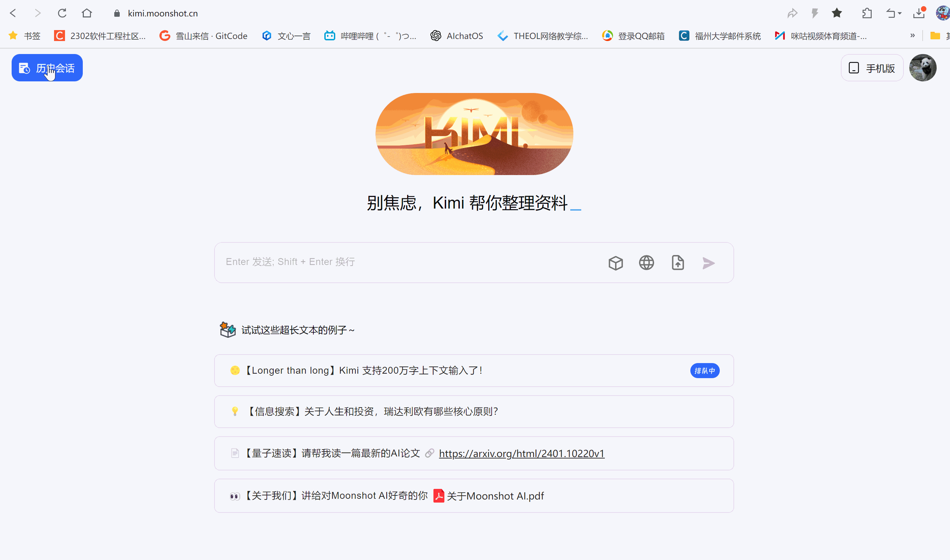
Task: Click the browser home icon
Action: pos(87,14)
